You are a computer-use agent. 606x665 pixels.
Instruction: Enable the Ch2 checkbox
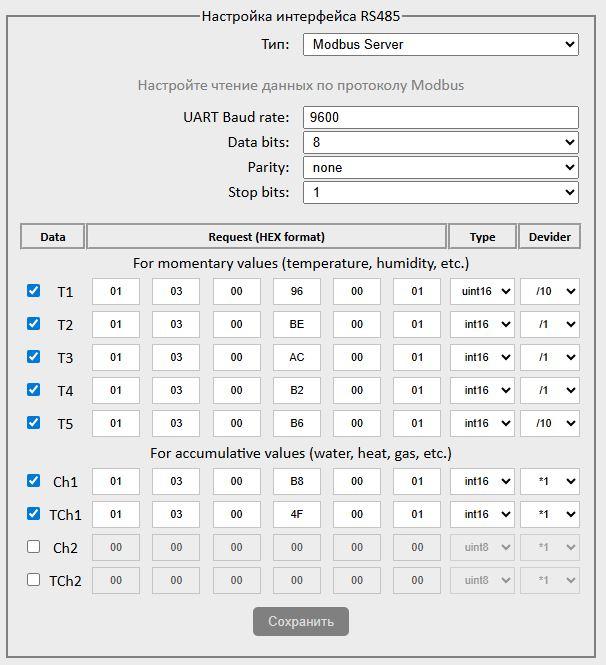pos(34,547)
